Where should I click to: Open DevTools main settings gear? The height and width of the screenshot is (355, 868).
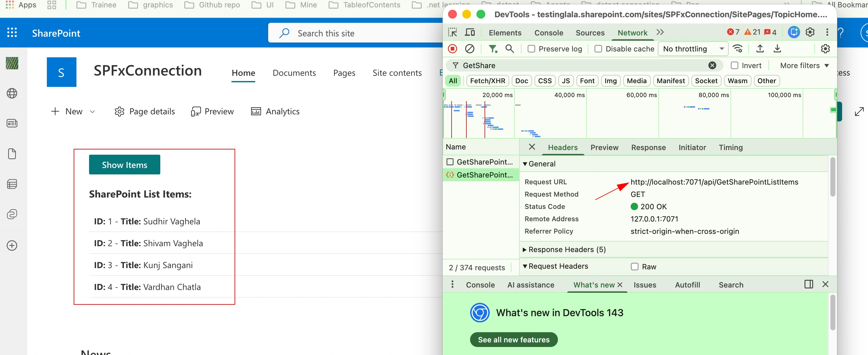point(810,32)
